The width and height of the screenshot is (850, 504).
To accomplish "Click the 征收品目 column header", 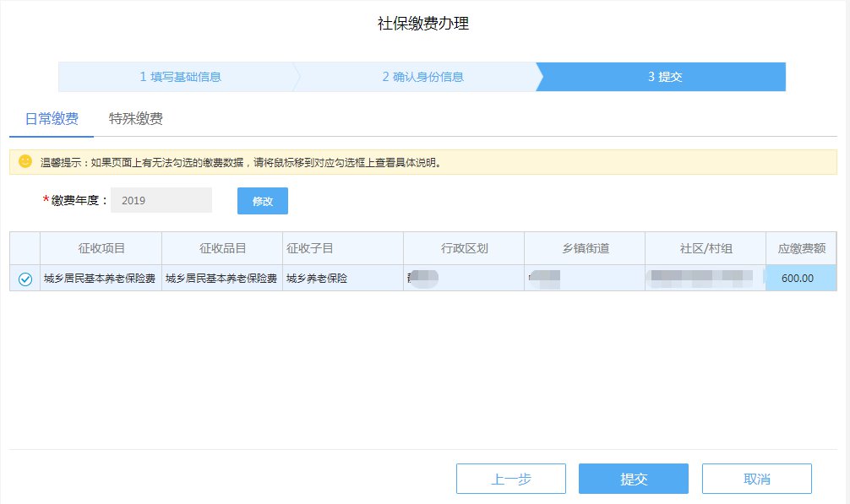I will [222, 248].
